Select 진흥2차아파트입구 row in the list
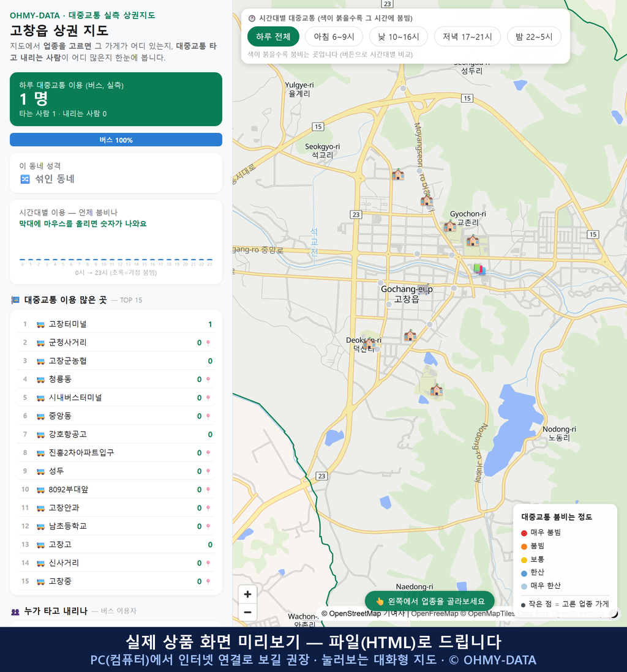 [x=116, y=453]
